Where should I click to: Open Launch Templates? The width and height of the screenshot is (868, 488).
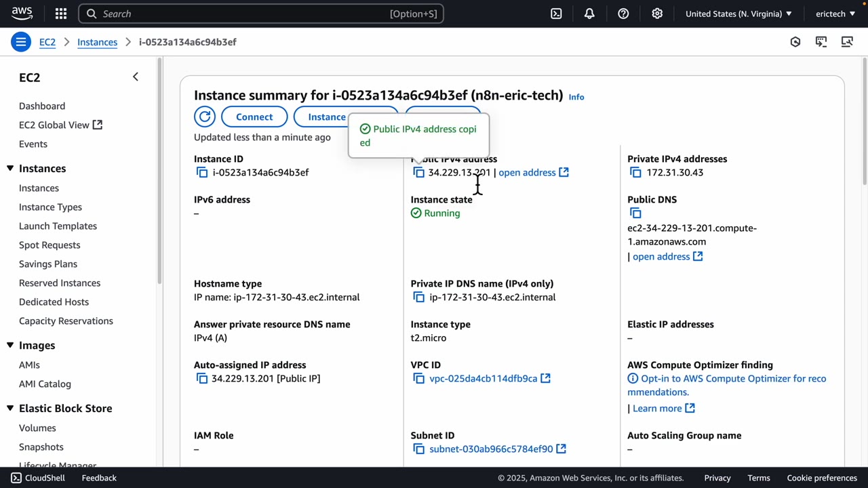coord(58,226)
